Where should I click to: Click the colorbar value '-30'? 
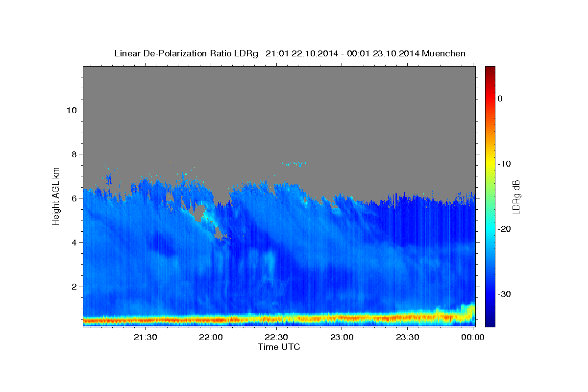click(504, 294)
